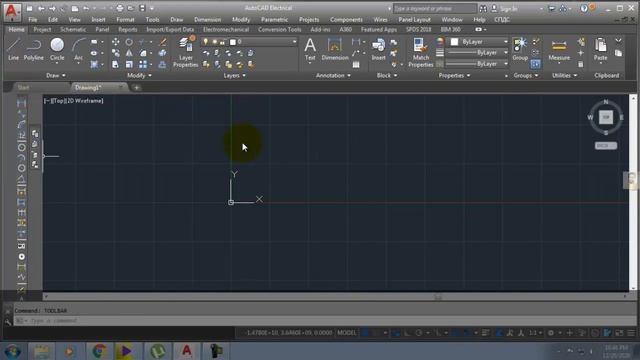This screenshot has width=640, height=360.
Task: Click the viewport view label Top
Action: (59, 101)
